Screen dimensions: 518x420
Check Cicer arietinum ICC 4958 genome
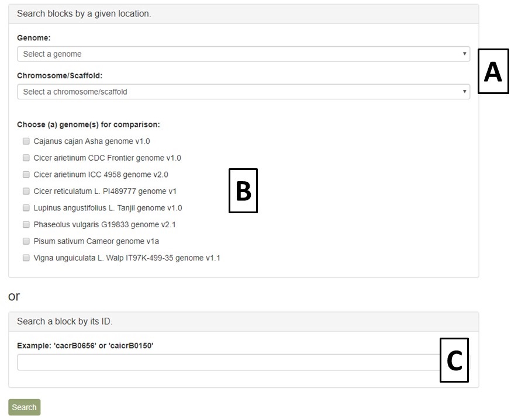pos(26,174)
